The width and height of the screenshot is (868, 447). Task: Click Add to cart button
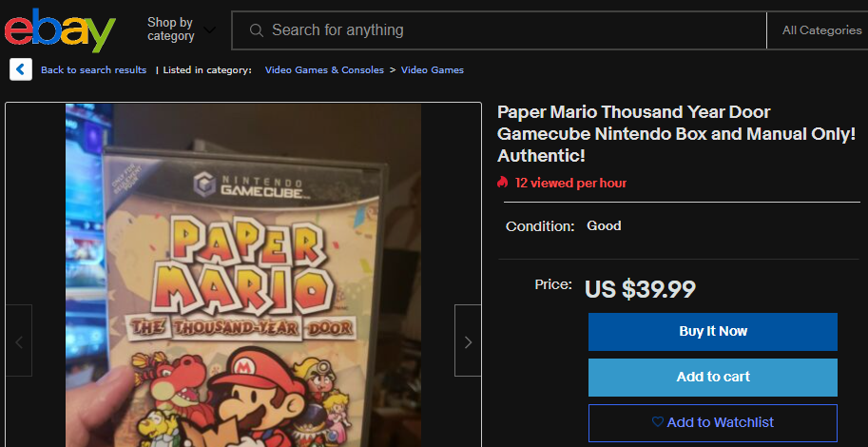coord(712,377)
